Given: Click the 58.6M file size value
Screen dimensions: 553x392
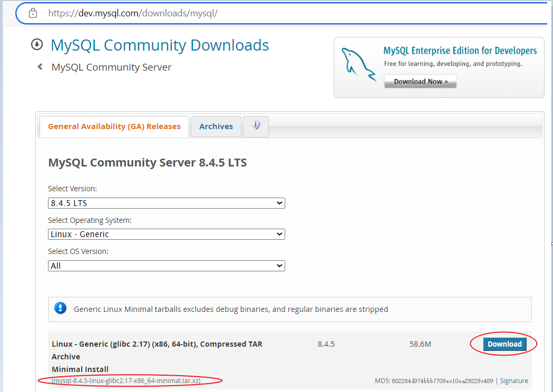Looking at the screenshot, I should pyautogui.click(x=420, y=344).
